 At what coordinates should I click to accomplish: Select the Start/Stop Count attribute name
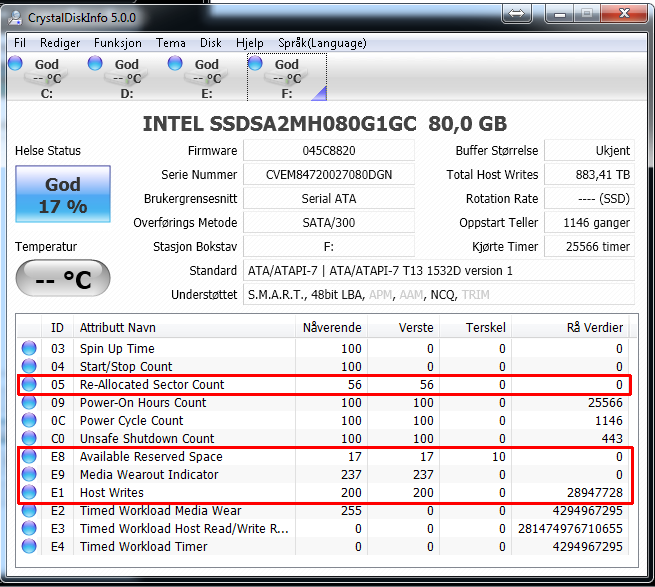pos(126,366)
